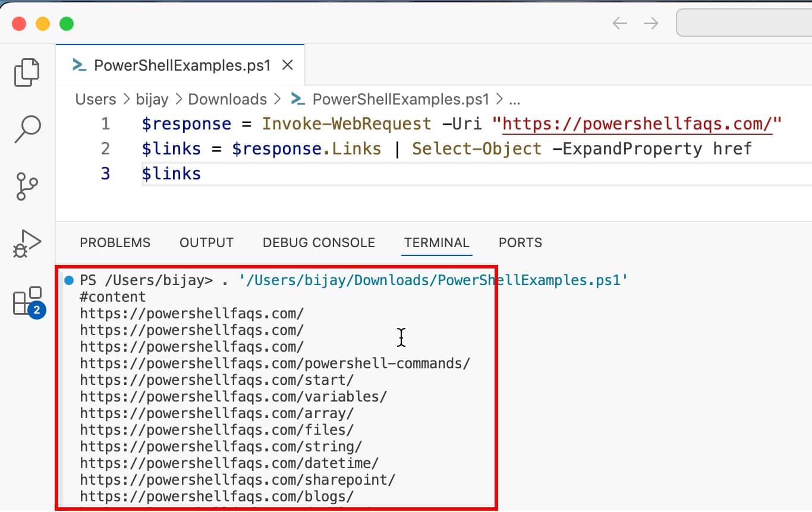Switch to the DEBUG CONSOLE panel tab

319,242
